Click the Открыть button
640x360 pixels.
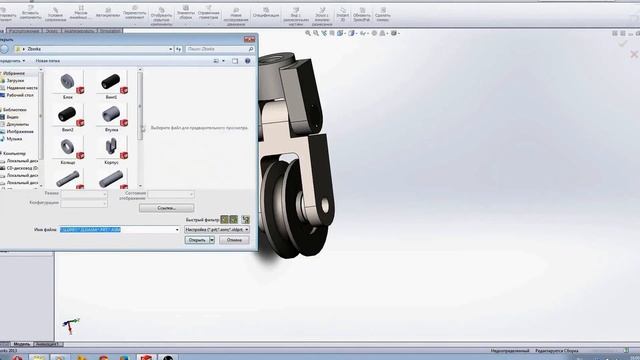tap(197, 240)
